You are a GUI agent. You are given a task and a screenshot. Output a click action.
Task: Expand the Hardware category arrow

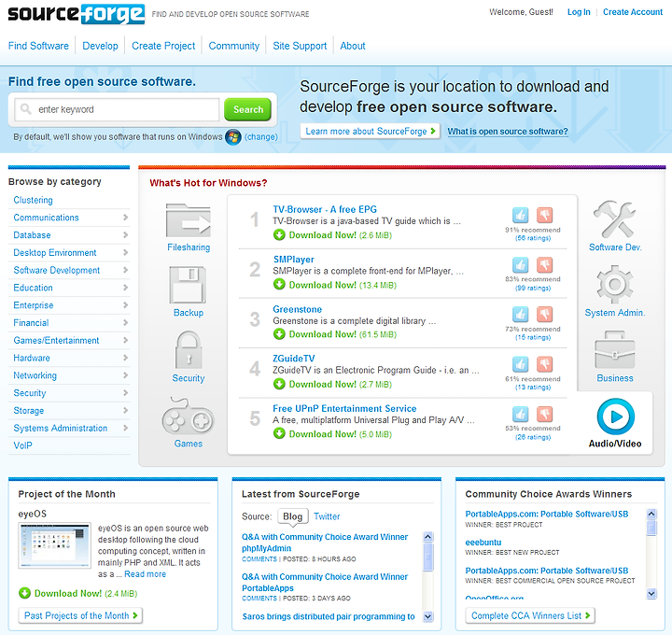point(126,358)
